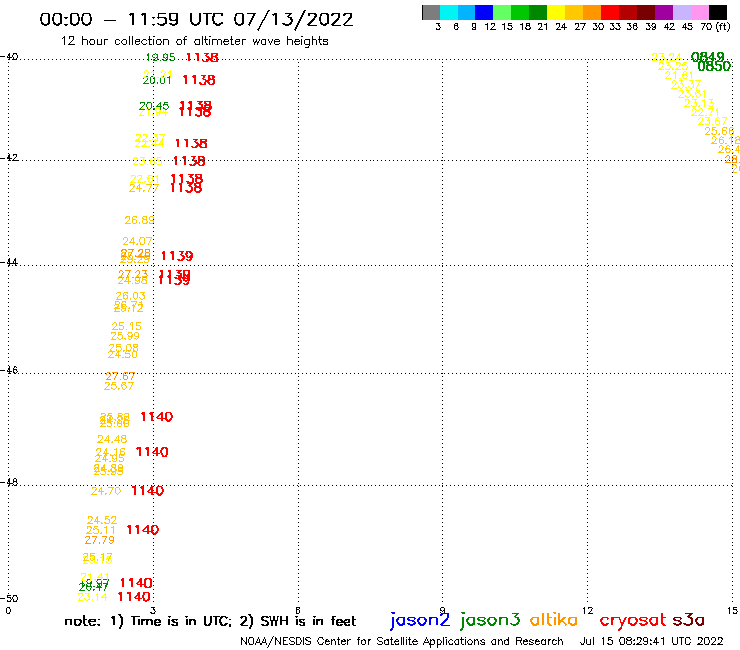Click the 1140 time label beside 25.11
The image size is (740, 650).
pyautogui.click(x=143, y=530)
